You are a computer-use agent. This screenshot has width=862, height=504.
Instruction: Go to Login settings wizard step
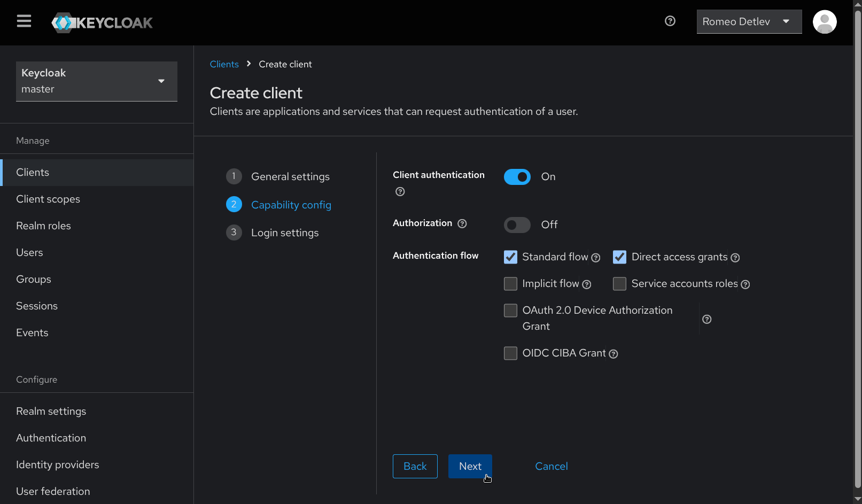click(273, 232)
